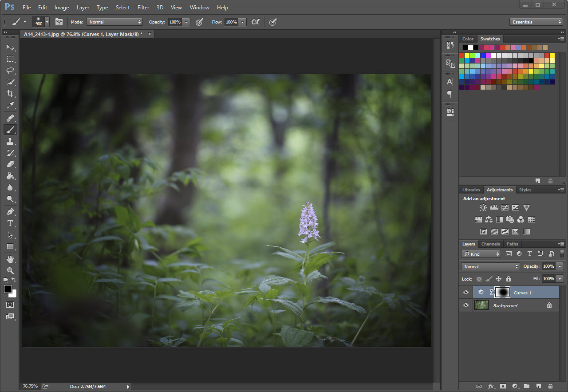Viewport: 568px width, 392px height.
Task: Choose the Clone Stamp tool
Action: 10,141
